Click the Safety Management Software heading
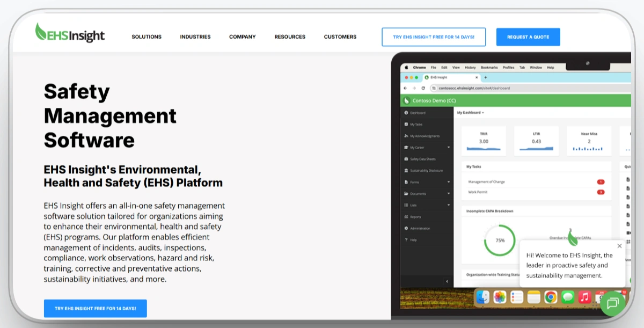The width and height of the screenshot is (644, 328). 110,116
